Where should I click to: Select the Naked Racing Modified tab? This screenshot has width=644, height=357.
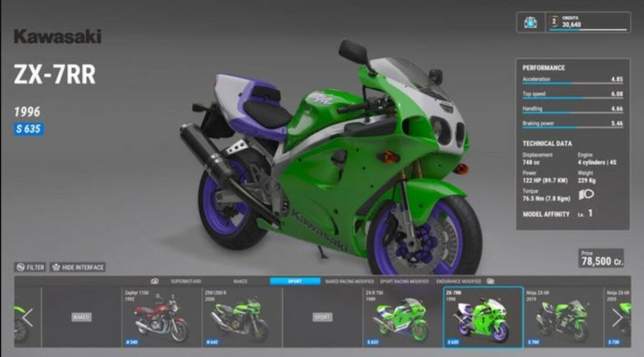(x=350, y=282)
